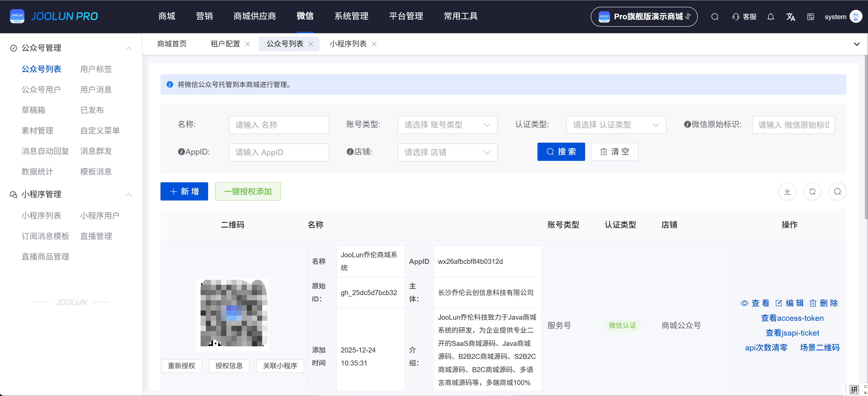Click the system user avatar
Image resolution: width=868 pixels, height=396 pixels.
click(x=856, y=16)
